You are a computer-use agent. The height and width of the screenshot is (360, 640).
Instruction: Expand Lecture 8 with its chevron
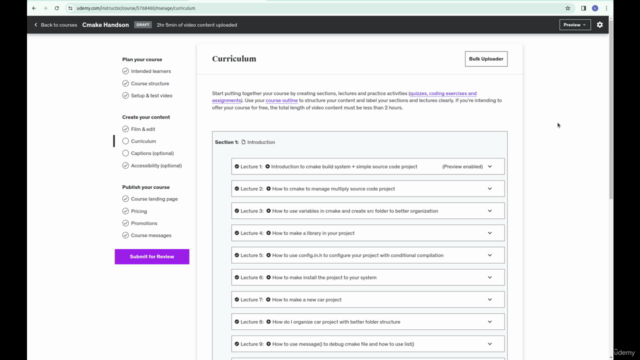point(490,322)
